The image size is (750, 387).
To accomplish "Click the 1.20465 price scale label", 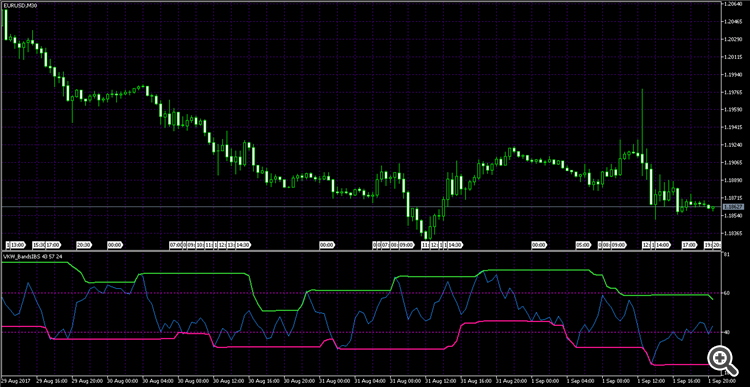I will pyautogui.click(x=733, y=22).
